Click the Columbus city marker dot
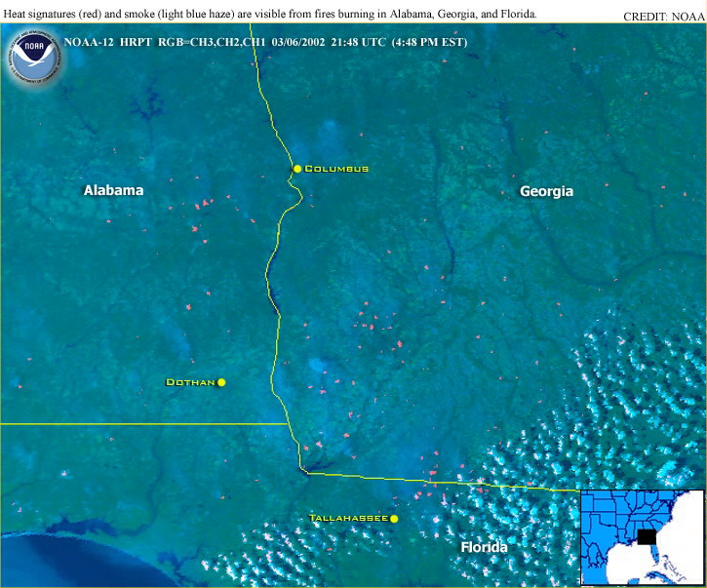The height and width of the screenshot is (588, 707). coord(297,169)
